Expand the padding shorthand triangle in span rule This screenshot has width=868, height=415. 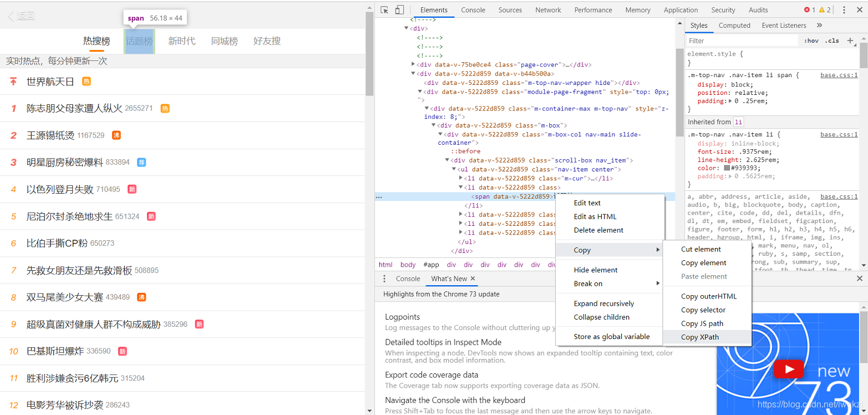point(730,101)
